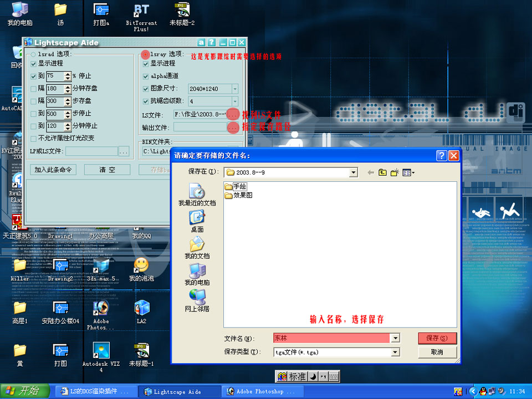Click the help question mark in save dialog
This screenshot has height=399, width=532.
[x=442, y=156]
